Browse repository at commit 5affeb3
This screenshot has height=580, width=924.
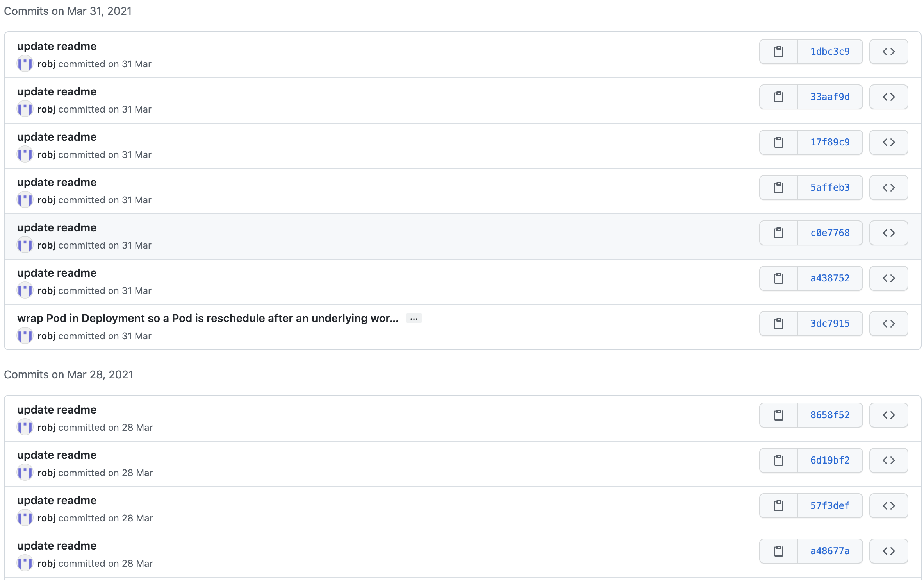(x=888, y=188)
